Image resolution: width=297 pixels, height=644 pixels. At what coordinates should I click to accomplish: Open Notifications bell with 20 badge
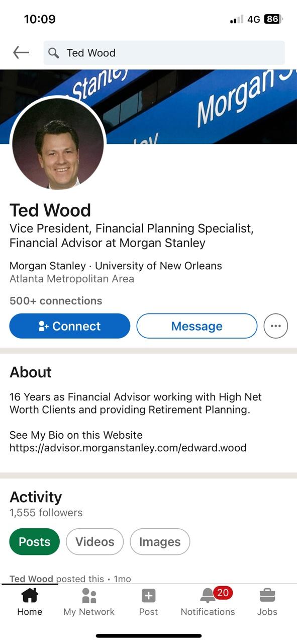208,595
